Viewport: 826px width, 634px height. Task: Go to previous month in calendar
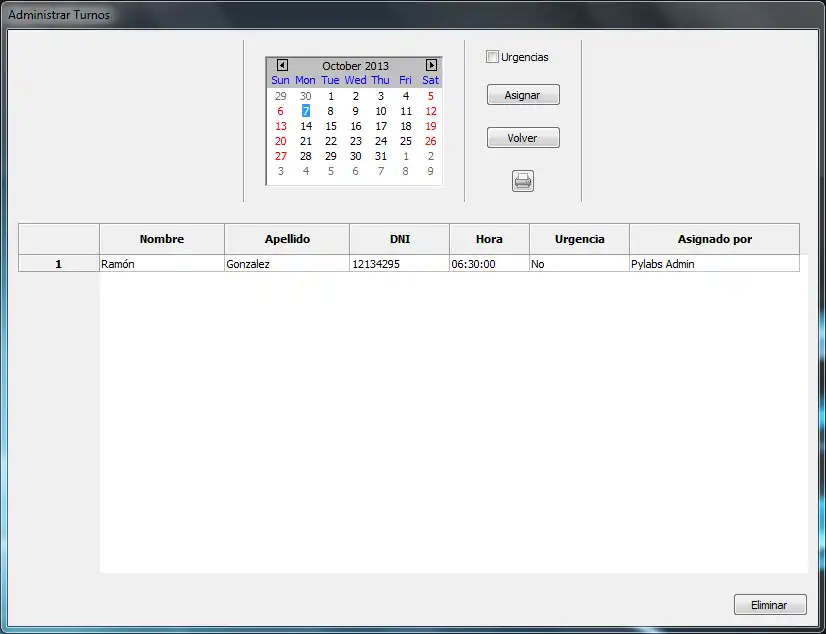tap(282, 65)
